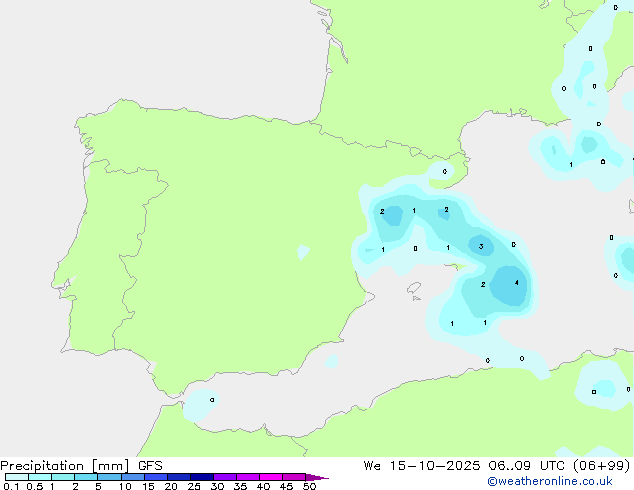Pick the 15–20 mm legend color swatch
This screenshot has width=634, height=490.
click(156, 477)
